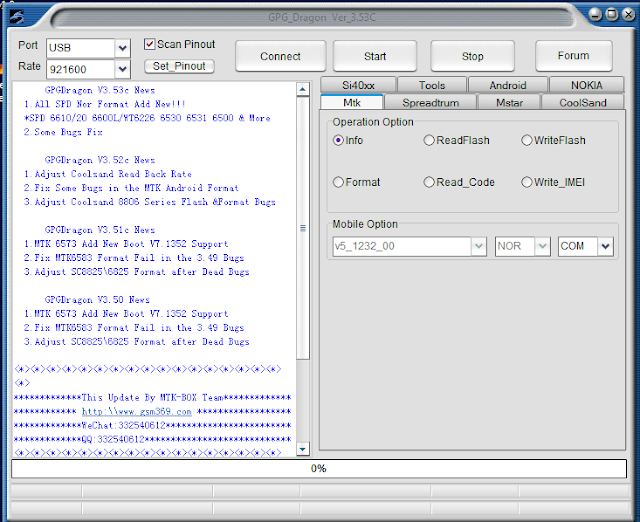Select the Format operation option
The width and height of the screenshot is (640, 522).
pos(338,182)
